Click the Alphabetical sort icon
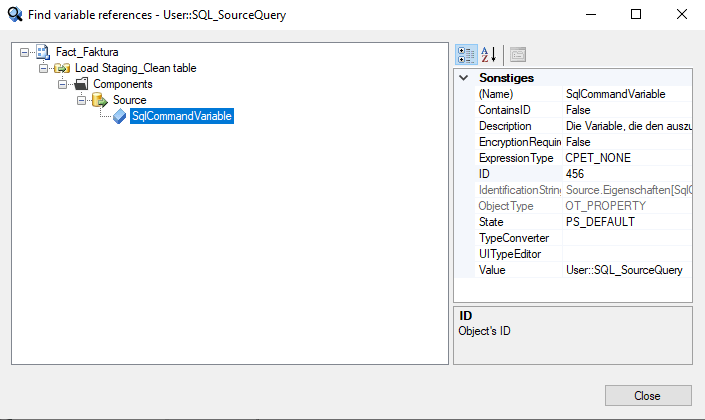705x420 pixels. [x=489, y=54]
